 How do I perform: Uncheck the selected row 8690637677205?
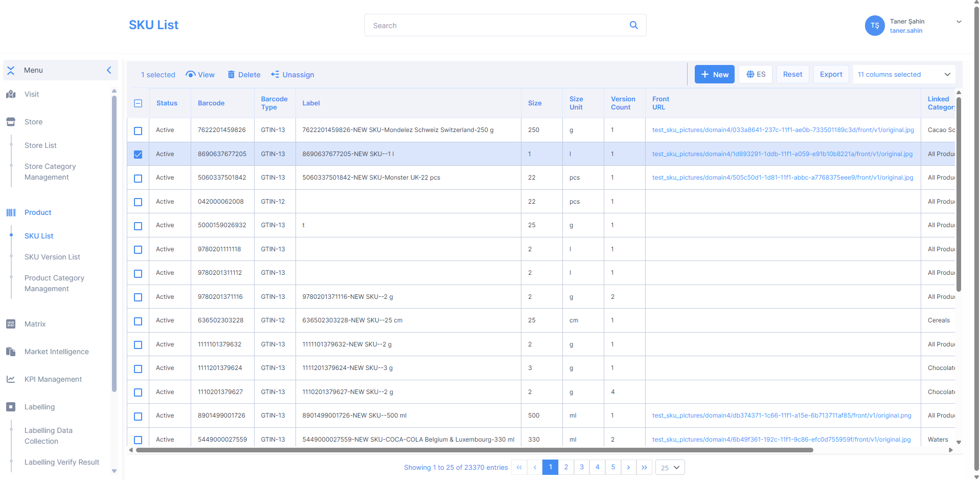(138, 154)
